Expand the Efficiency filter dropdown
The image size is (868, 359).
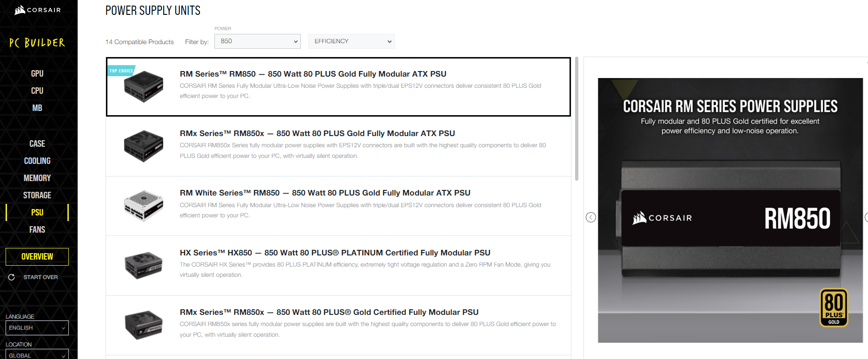tap(351, 41)
